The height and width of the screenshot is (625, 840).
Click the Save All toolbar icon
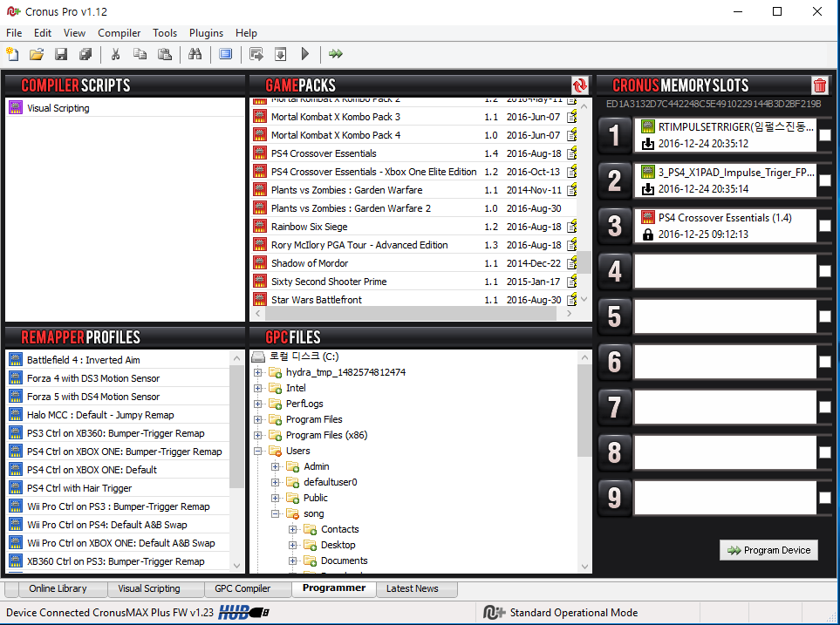tap(85, 54)
